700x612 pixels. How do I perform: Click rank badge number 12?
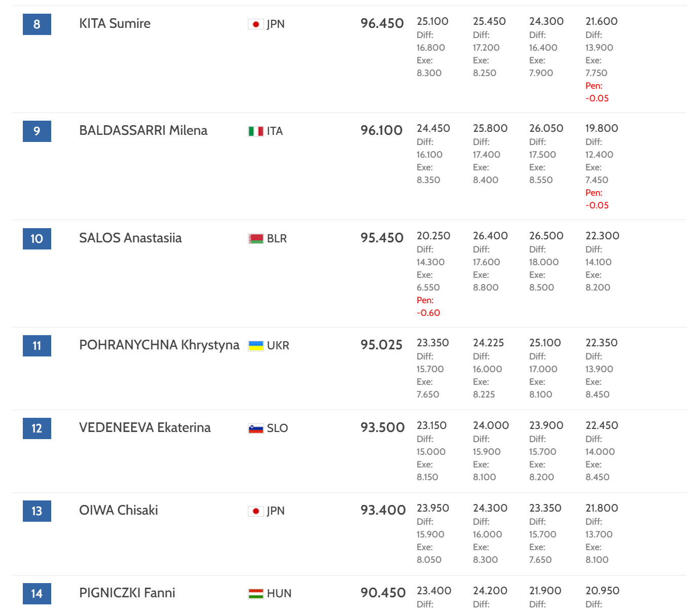37,428
